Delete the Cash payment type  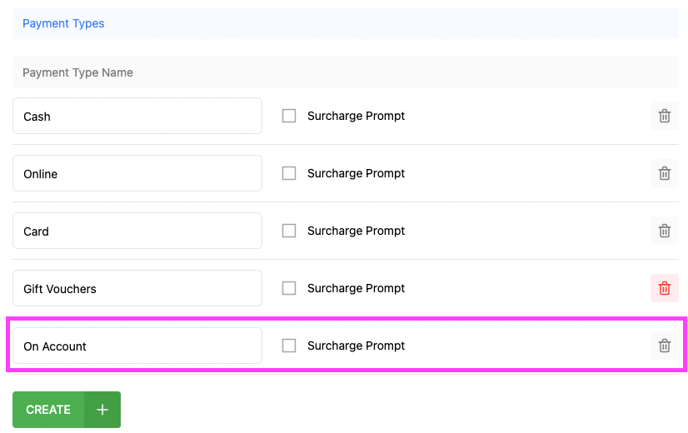coord(664,116)
